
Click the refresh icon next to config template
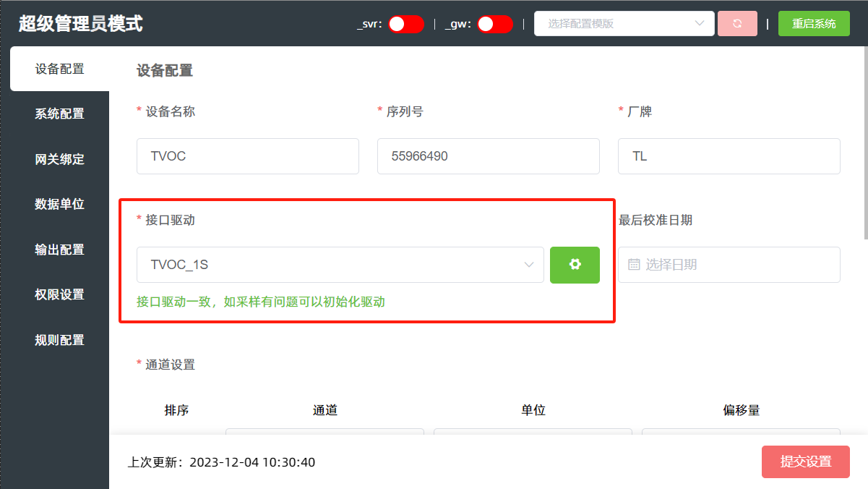pos(737,23)
